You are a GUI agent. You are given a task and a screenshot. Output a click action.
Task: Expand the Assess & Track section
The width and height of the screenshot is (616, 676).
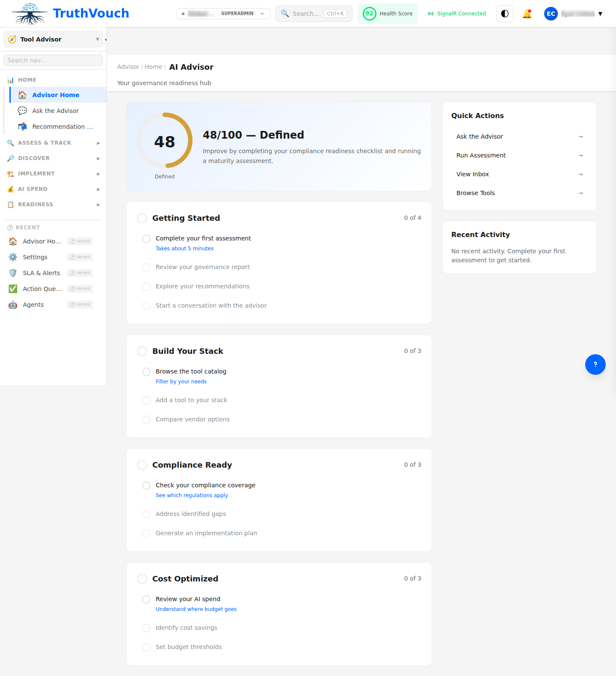click(53, 143)
